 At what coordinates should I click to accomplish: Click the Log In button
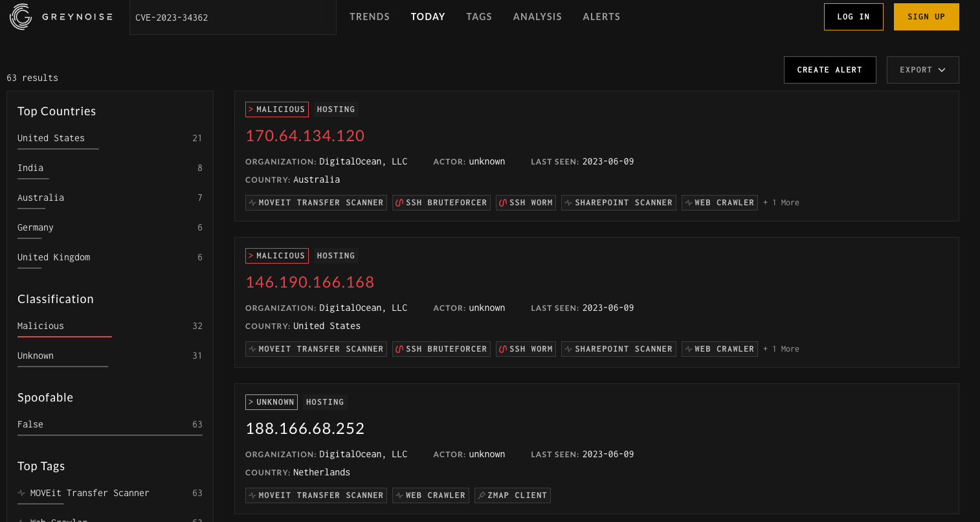coord(853,17)
